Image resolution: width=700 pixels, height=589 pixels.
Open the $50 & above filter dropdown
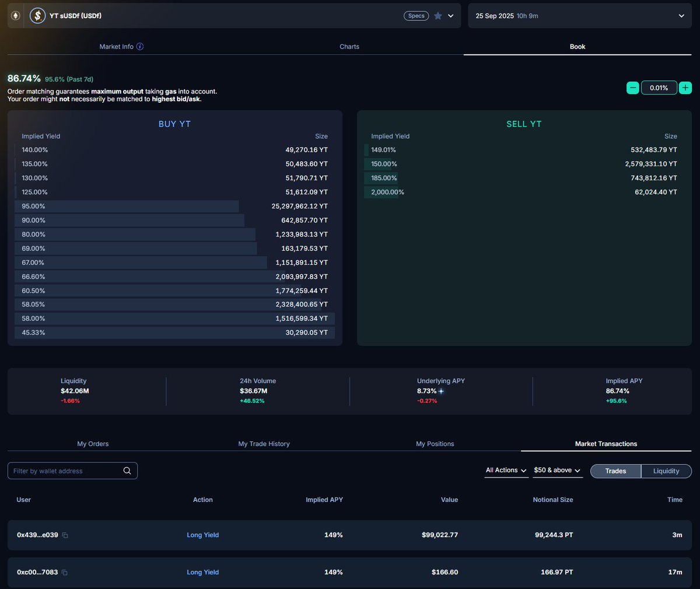[x=557, y=470]
